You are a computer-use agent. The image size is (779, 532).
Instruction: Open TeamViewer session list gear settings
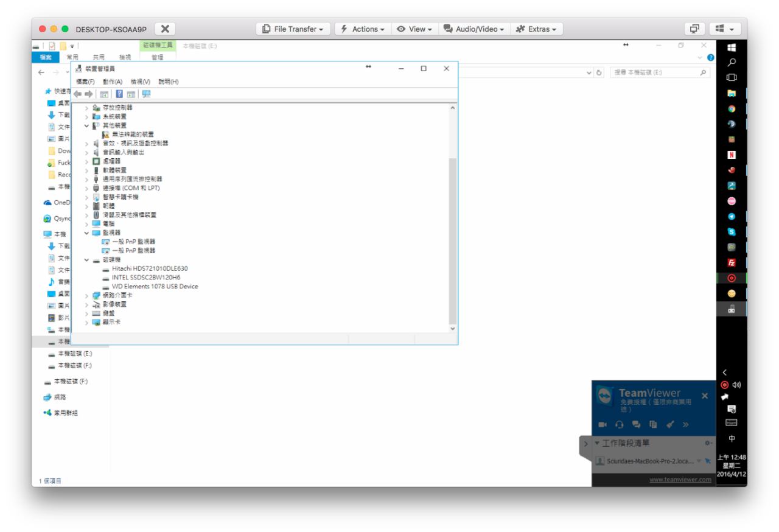(x=708, y=443)
